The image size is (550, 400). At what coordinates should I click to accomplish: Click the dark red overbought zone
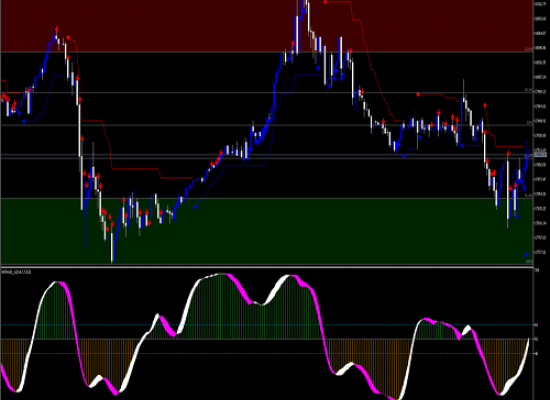267,26
